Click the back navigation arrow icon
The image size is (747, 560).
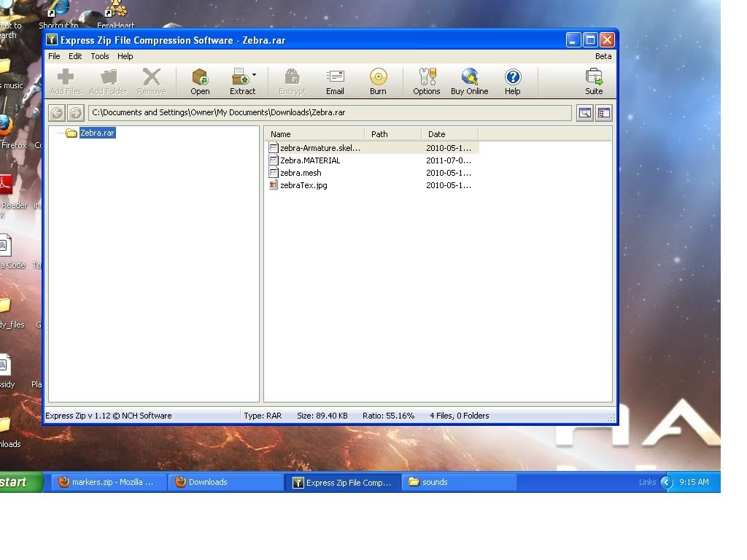(57, 113)
